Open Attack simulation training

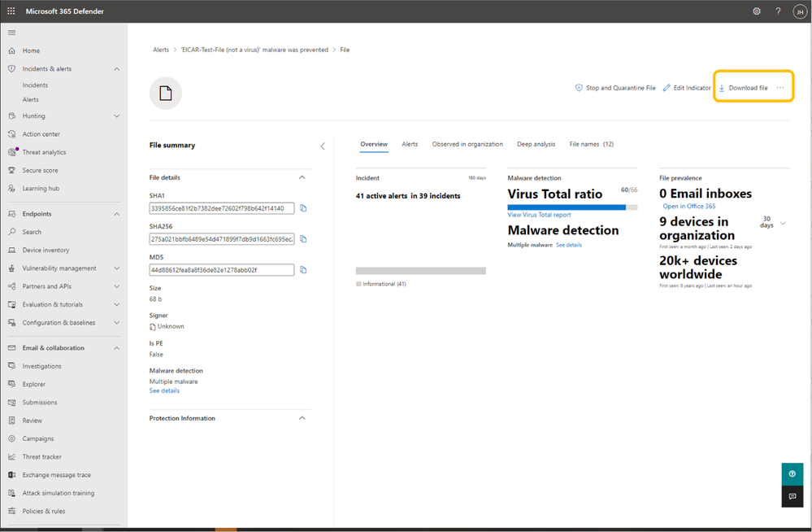58,494
